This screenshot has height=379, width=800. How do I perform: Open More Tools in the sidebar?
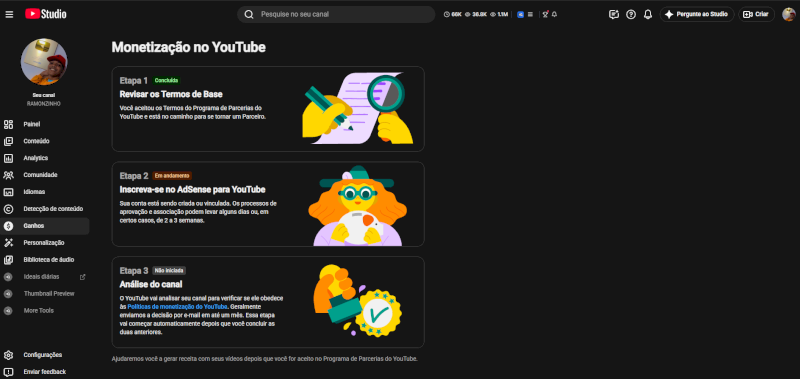tap(45, 310)
